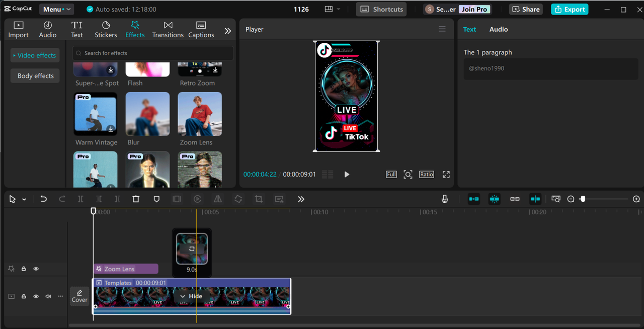Click the Select arrow tool
The height and width of the screenshot is (329, 644).
[x=13, y=199]
